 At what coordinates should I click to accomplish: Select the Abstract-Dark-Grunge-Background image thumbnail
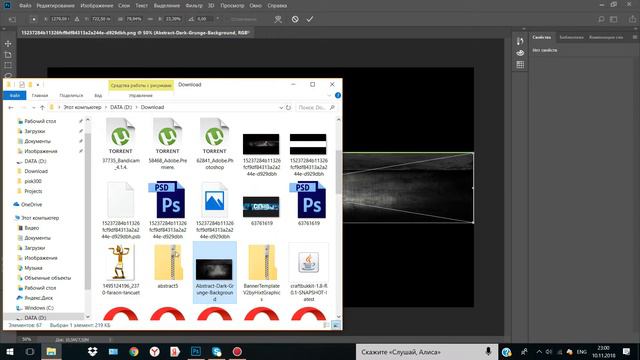(214, 269)
